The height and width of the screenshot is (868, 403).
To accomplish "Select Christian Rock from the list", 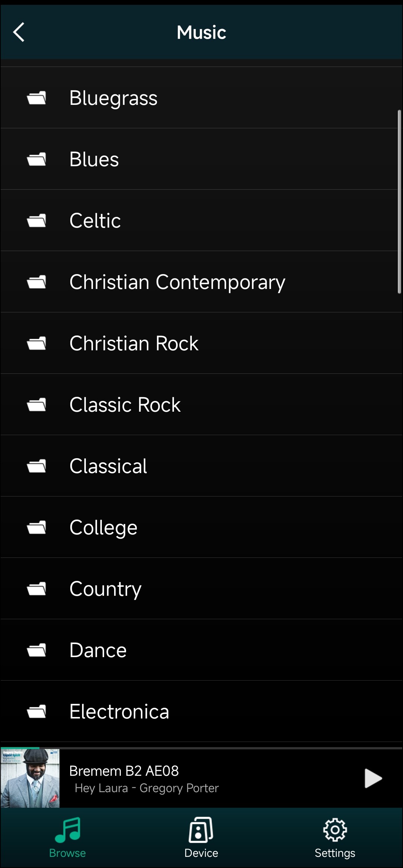I will pyautogui.click(x=134, y=343).
